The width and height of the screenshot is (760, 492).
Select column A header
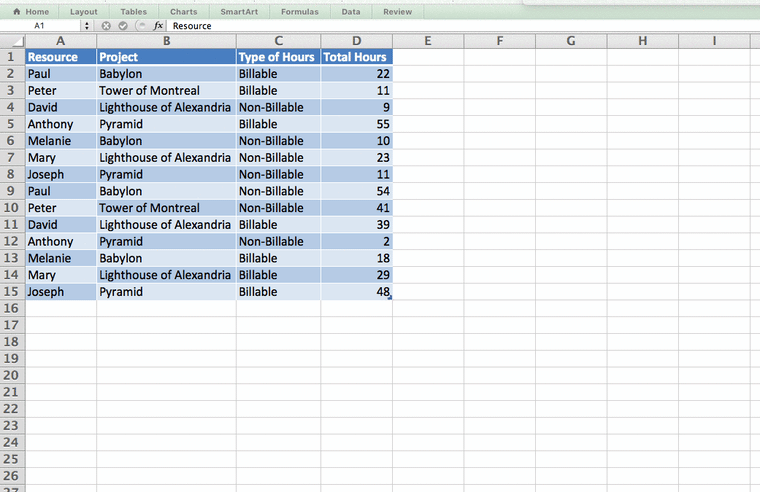(x=61, y=41)
